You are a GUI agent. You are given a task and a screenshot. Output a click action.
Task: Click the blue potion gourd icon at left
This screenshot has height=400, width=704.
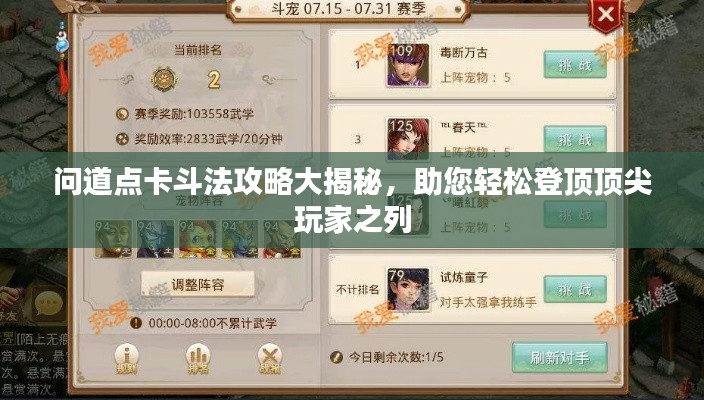(62, 44)
